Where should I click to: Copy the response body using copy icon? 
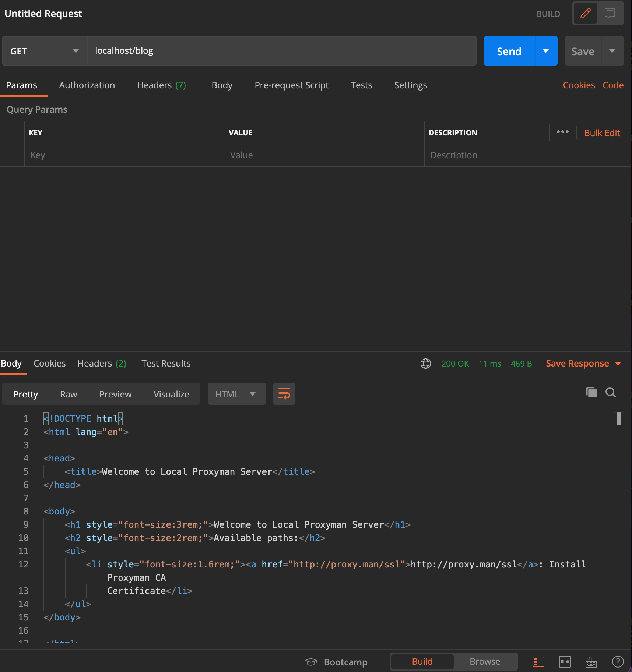pos(591,393)
